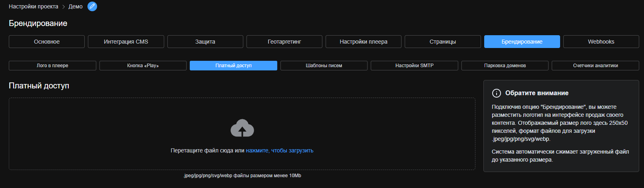Click the info icon beside Обратите внимание

(496, 93)
